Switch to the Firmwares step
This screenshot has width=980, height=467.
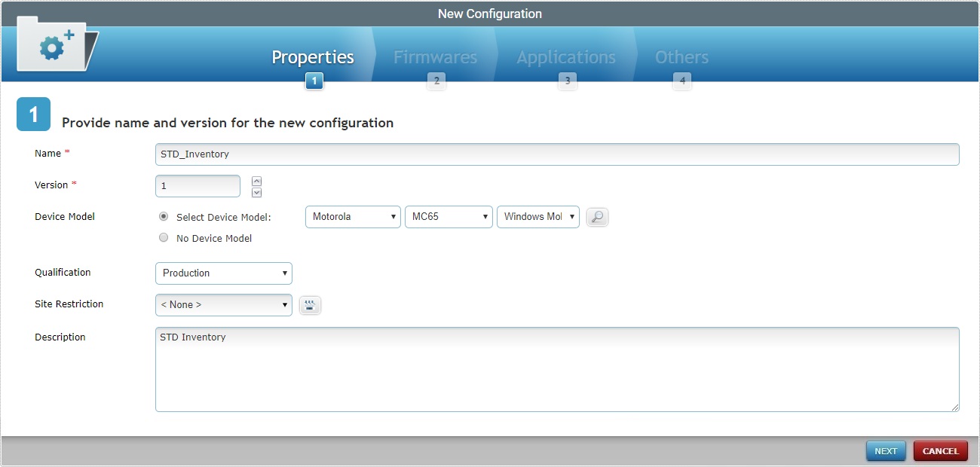tap(435, 56)
